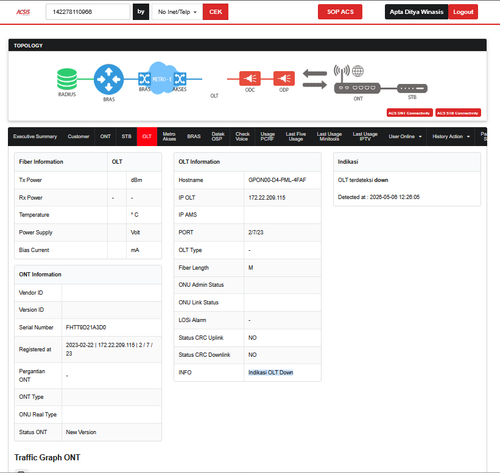Open the Check Voice tab
Image resolution: width=500 pixels, height=473 pixels.
(242, 137)
